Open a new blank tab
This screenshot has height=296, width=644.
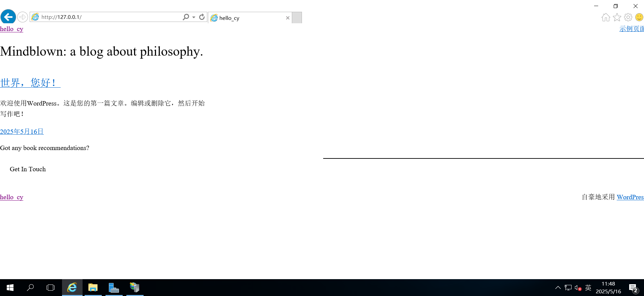[297, 18]
